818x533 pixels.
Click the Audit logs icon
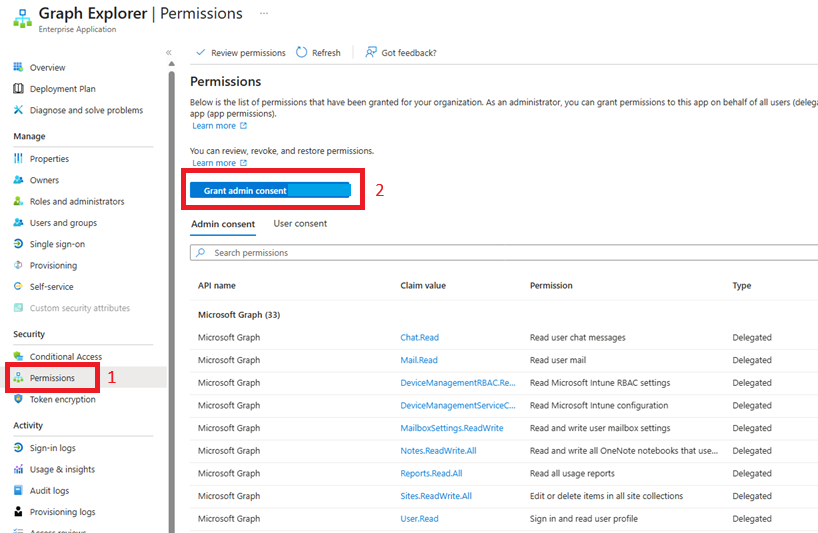click(18, 490)
